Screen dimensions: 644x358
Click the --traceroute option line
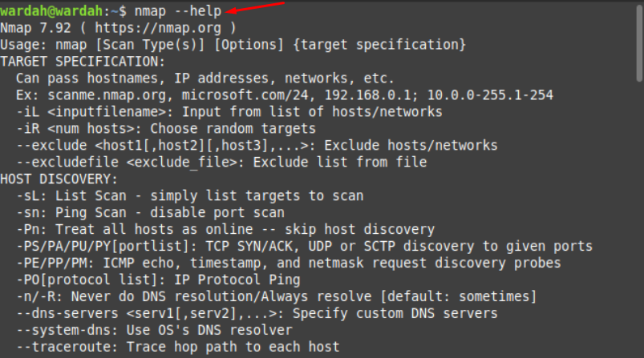coord(178,348)
